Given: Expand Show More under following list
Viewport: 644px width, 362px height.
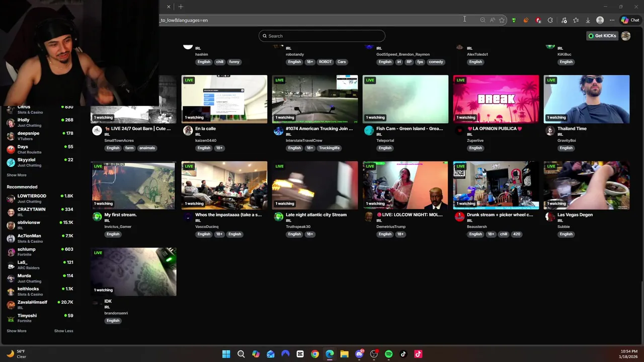Looking at the screenshot, I should pos(17,175).
